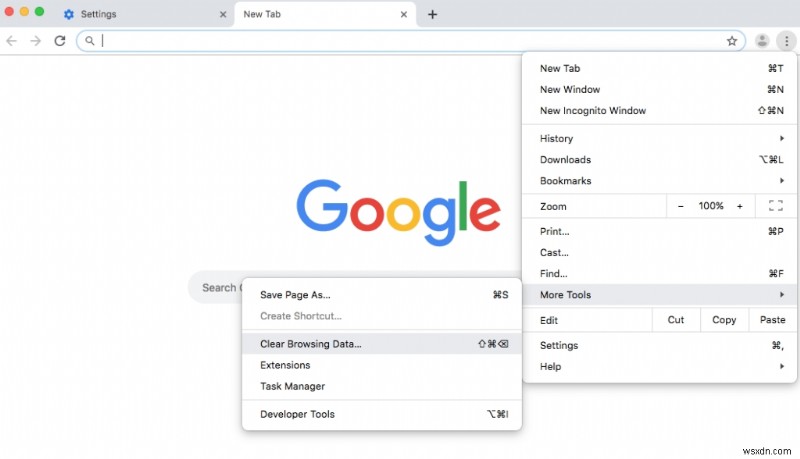The width and height of the screenshot is (800, 459).
Task: Close the New Tab tab
Action: (404, 14)
